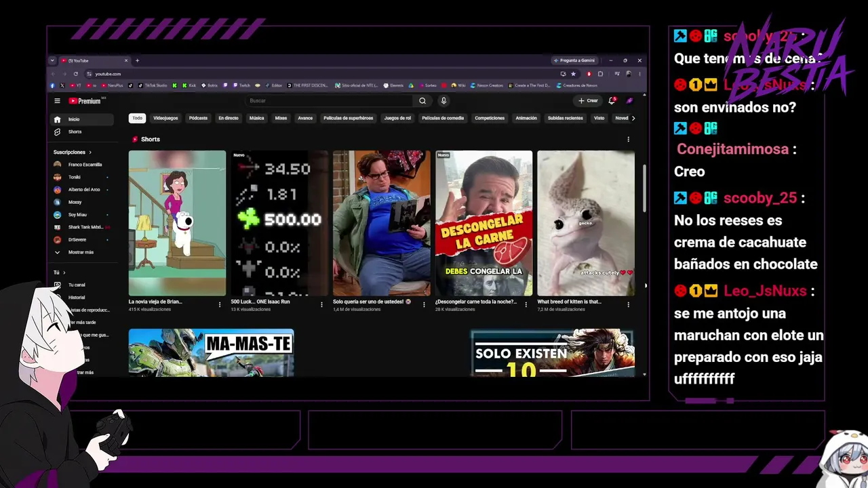This screenshot has width=868, height=488.
Task: Click the search magnifier button
Action: pos(422,101)
